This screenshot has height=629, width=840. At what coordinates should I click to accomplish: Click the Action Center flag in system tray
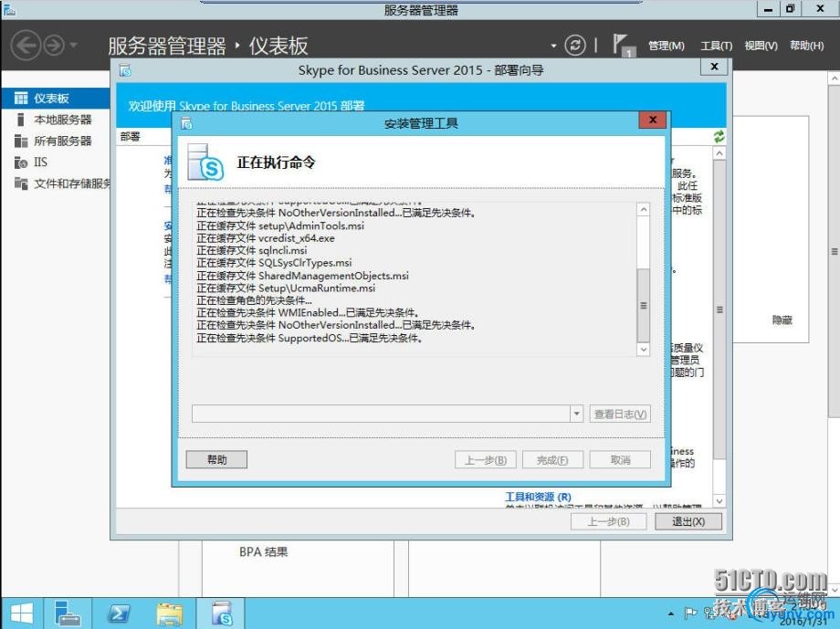click(x=690, y=613)
